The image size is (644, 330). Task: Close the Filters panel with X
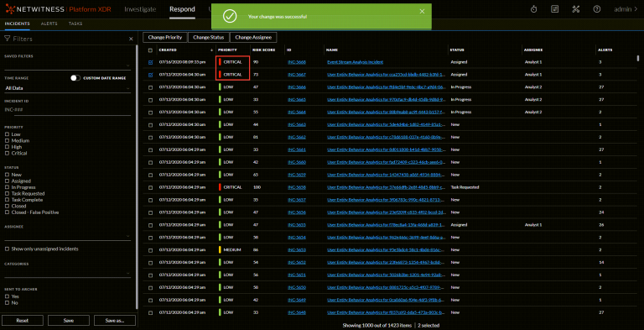pos(131,39)
